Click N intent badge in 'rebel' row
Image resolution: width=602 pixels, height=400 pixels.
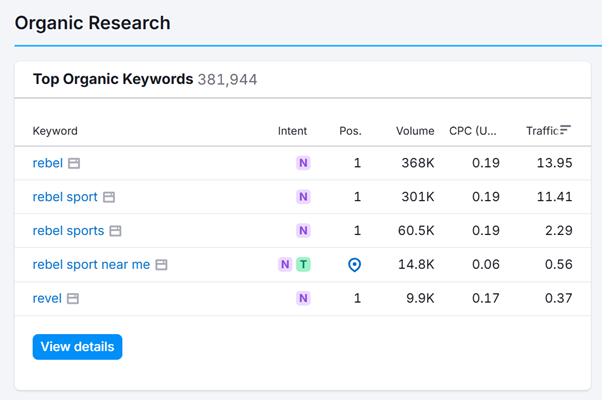pos(303,163)
